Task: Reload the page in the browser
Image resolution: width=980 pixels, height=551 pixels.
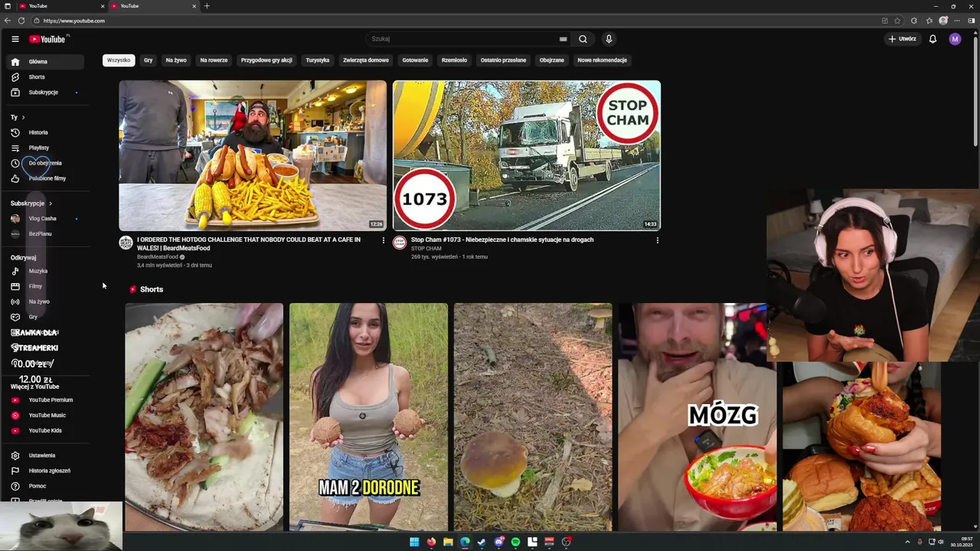Action: tap(21, 21)
